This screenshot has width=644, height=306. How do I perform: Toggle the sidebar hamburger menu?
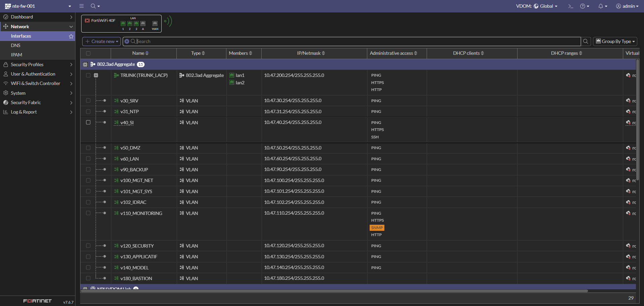(82, 6)
